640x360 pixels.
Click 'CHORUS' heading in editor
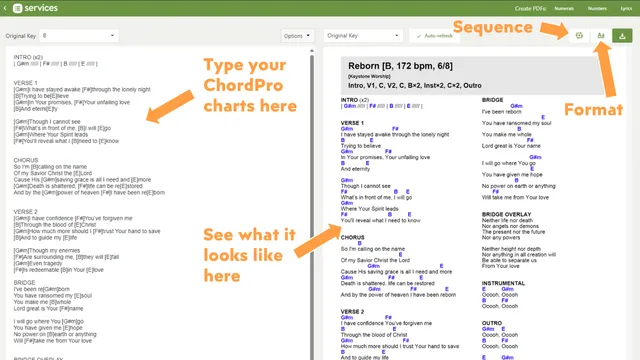pos(26,160)
